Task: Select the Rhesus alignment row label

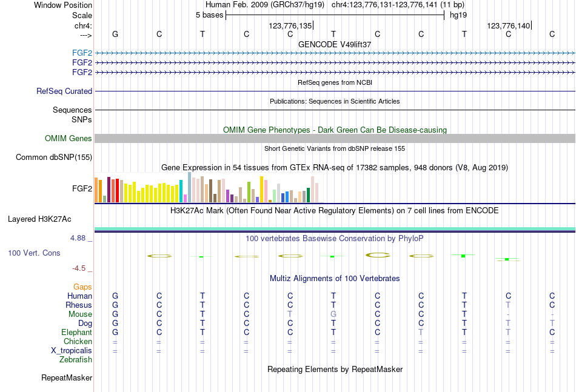Action: point(79,305)
